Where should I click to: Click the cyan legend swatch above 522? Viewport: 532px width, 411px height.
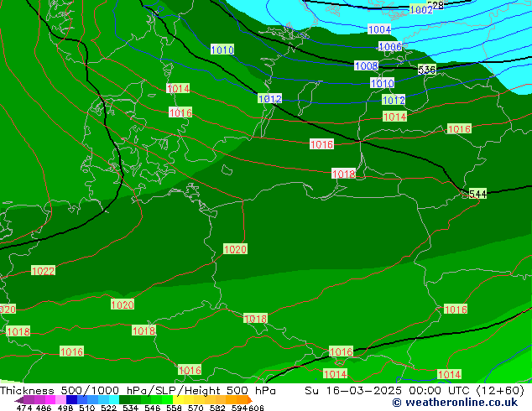[114, 400]
